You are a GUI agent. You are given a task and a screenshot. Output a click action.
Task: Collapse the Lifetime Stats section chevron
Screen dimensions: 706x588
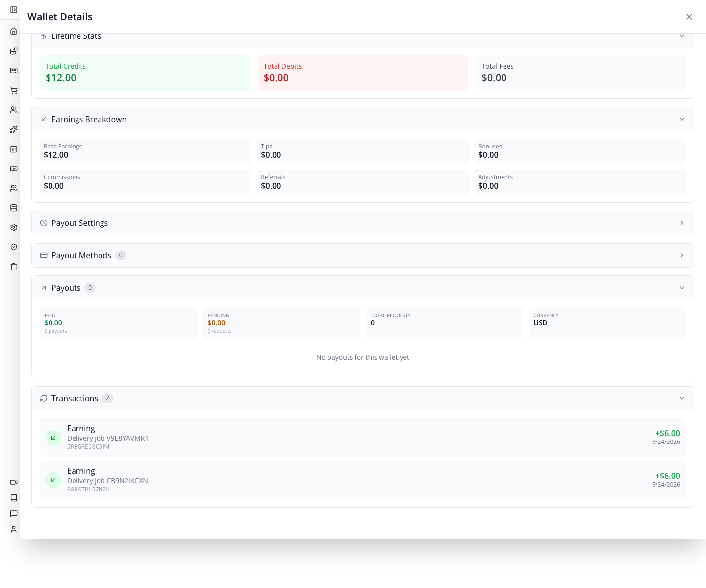point(682,36)
